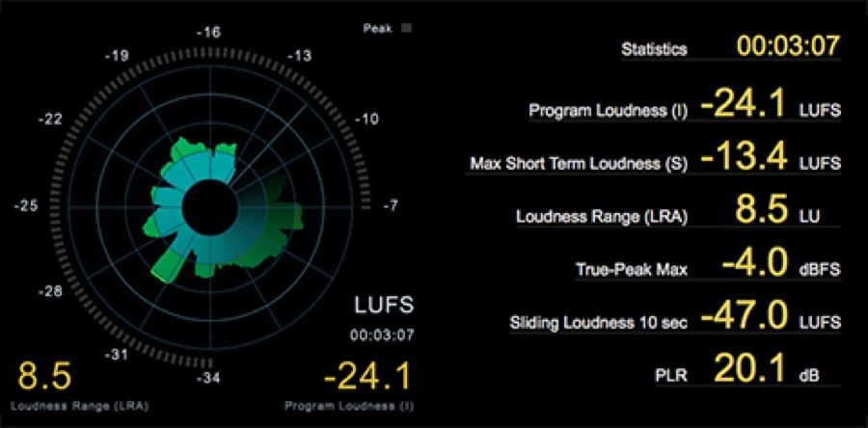Select the Sliding Loudness 10 sec label

[598, 323]
